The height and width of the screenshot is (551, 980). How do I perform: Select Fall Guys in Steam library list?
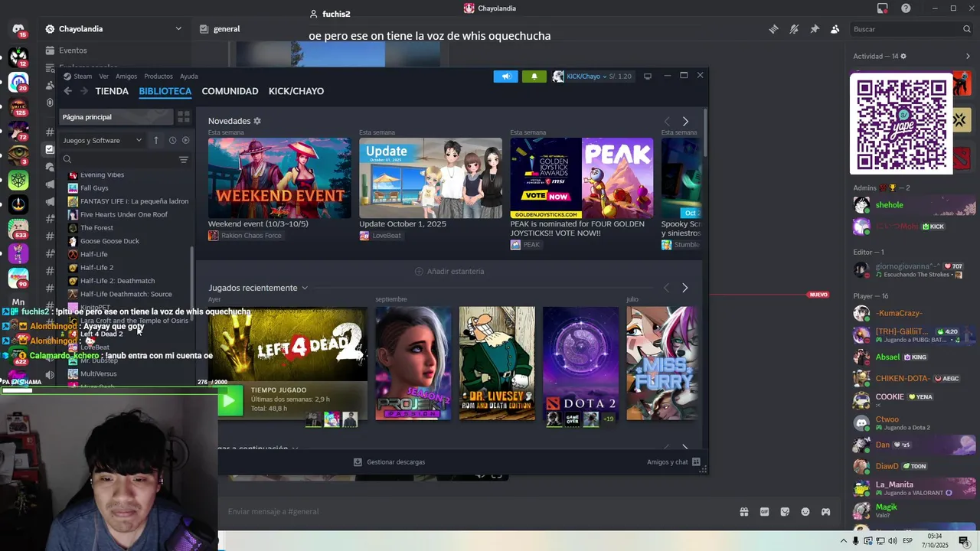pos(94,188)
